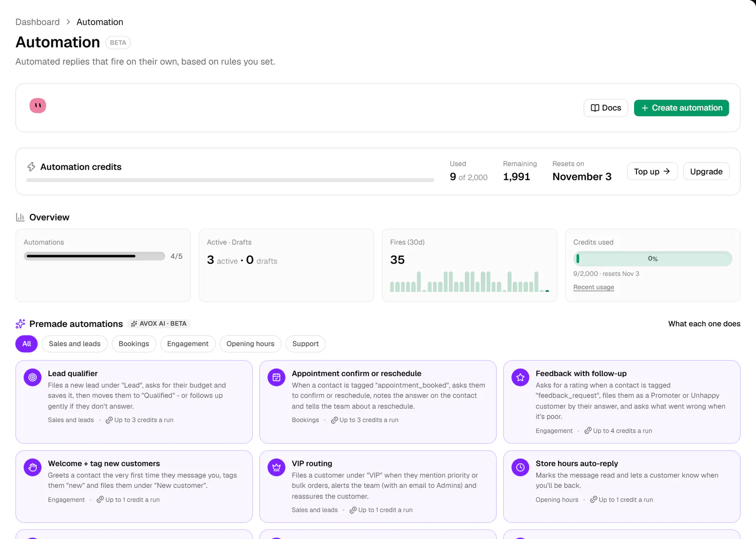Click the Store hours auto-reply clock icon
Viewport: 756px width, 539px height.
point(520,468)
